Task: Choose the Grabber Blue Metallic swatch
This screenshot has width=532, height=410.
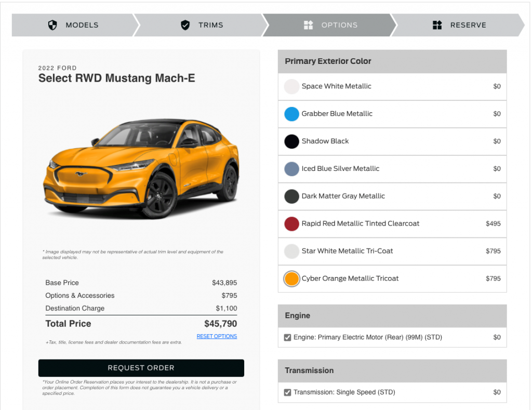Action: [x=291, y=114]
